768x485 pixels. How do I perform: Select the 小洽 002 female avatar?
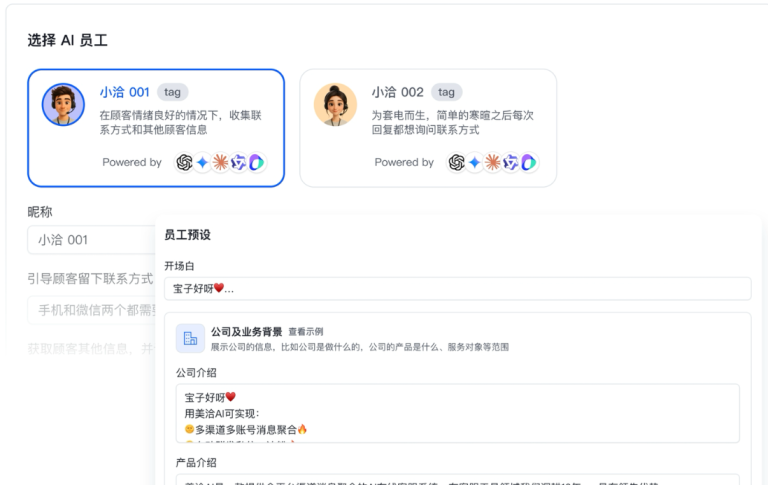[336, 104]
